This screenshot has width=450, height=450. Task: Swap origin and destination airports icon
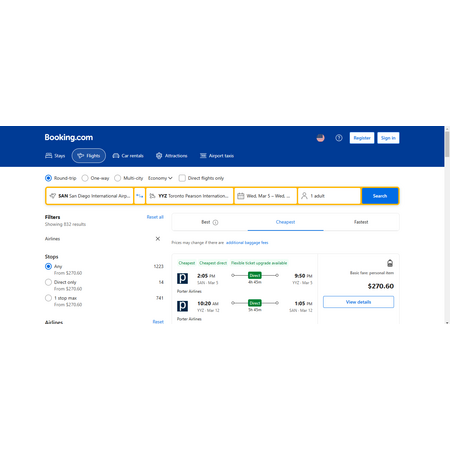139,196
